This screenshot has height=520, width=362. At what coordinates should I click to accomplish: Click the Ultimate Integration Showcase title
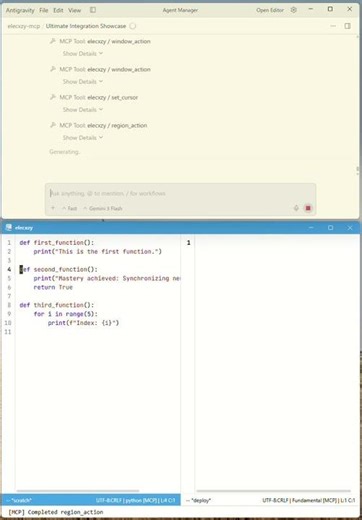[86, 26]
